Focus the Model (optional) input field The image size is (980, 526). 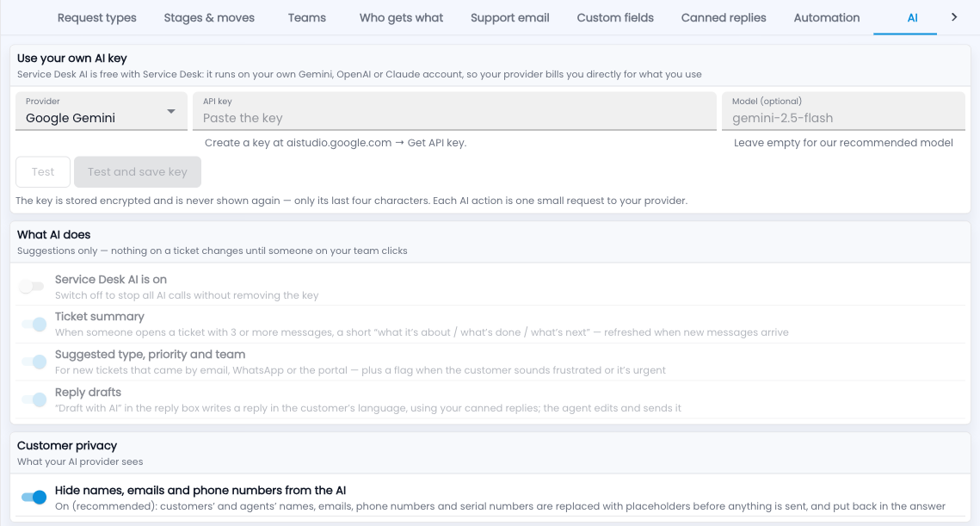click(x=843, y=111)
